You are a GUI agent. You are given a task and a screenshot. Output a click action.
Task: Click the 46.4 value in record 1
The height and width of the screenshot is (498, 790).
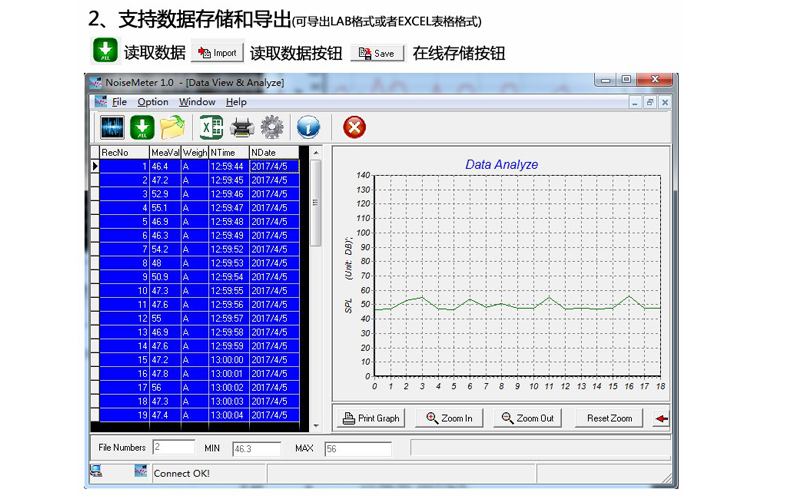coord(165,166)
